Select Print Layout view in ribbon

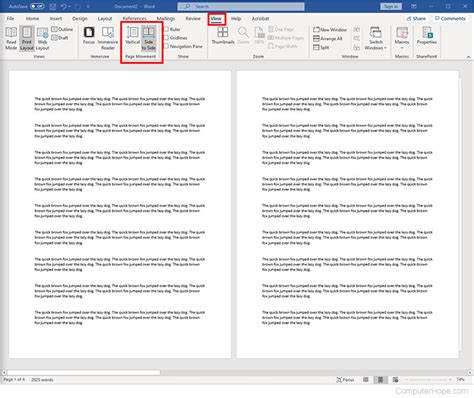27,38
